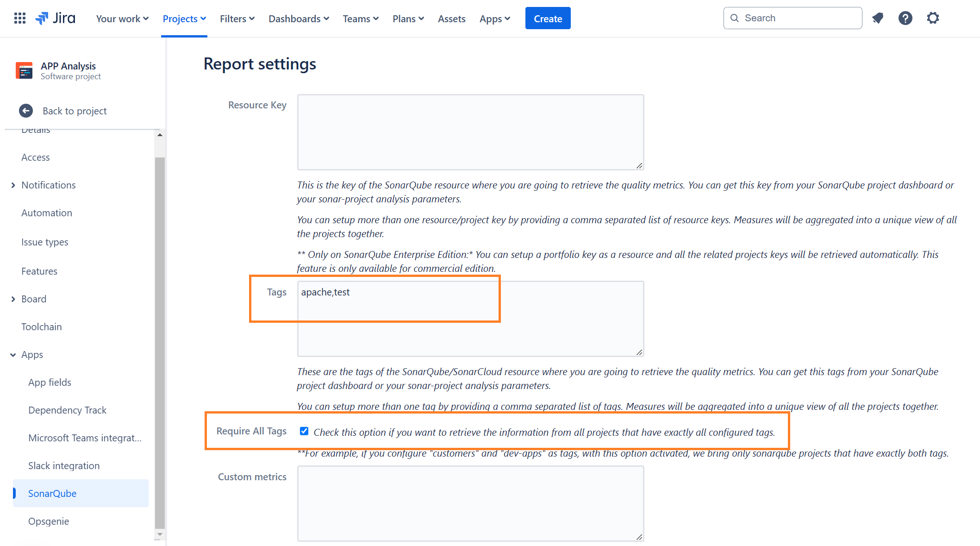Click the top search field
Image resolution: width=980 pixels, height=546 pixels.
pyautogui.click(x=793, y=18)
